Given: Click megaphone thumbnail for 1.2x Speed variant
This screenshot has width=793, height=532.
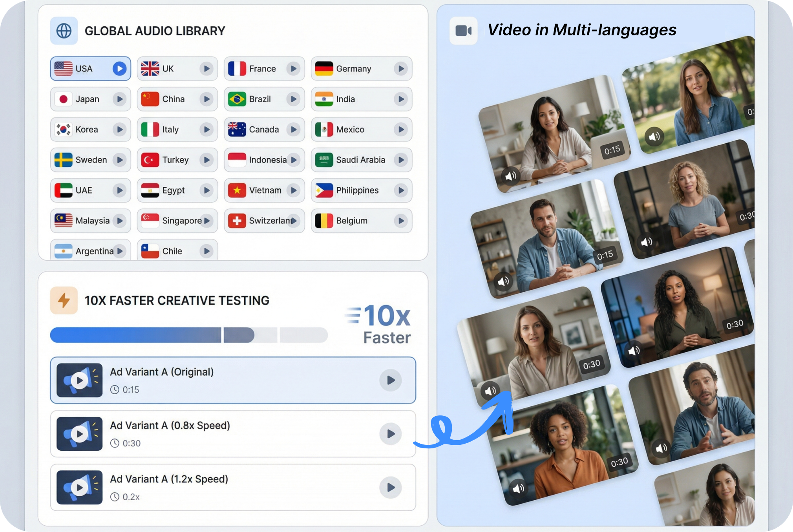Looking at the screenshot, I should click(x=79, y=487).
